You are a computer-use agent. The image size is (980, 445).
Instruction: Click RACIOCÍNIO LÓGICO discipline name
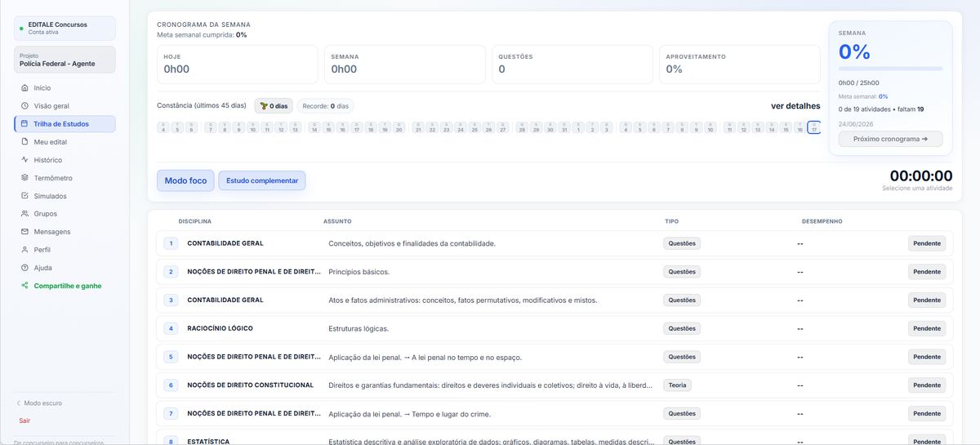pyautogui.click(x=220, y=328)
